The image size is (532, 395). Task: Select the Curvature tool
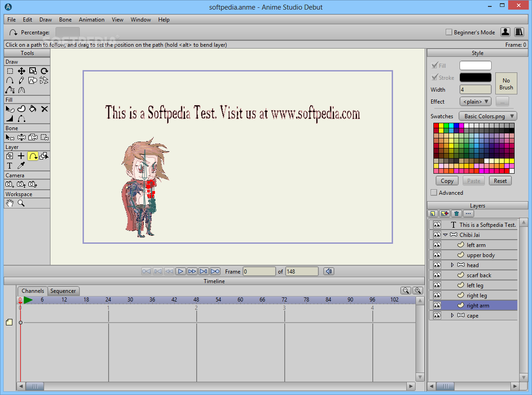tap(22, 90)
